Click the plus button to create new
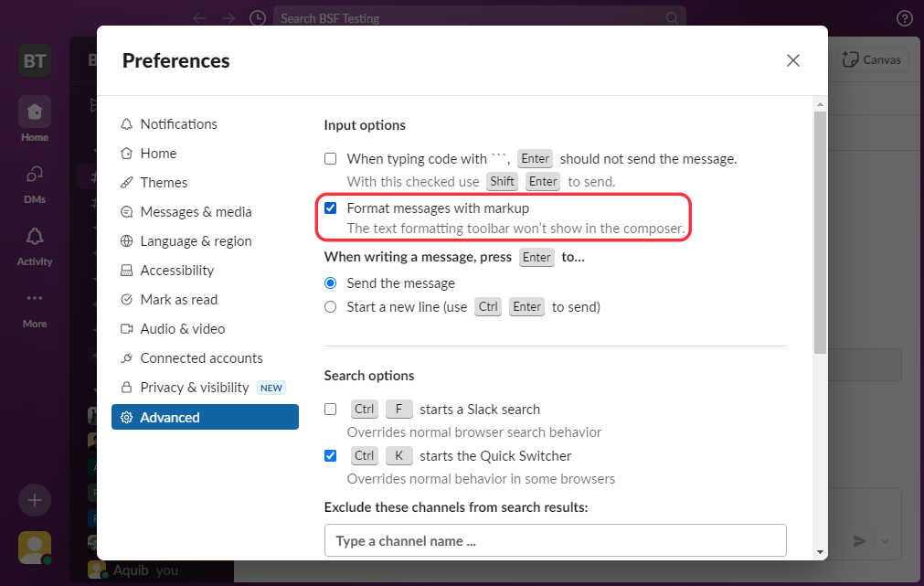Screen dimensions: 924x586 point(34,500)
